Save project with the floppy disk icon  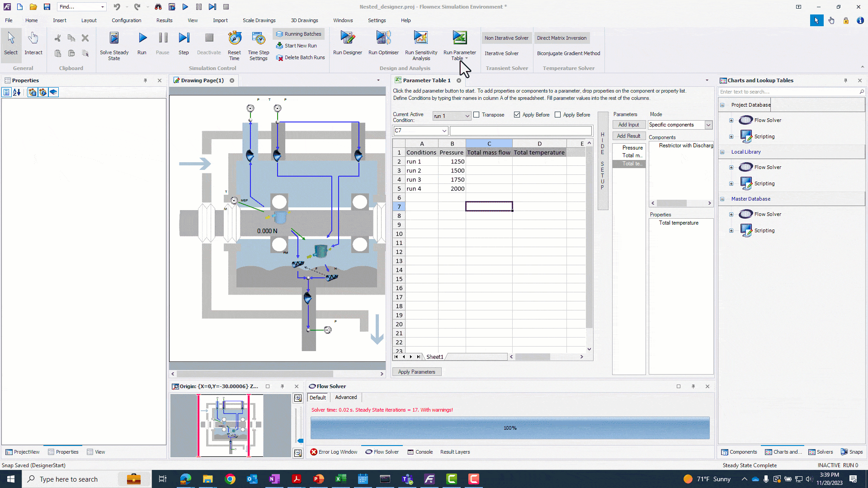point(47,7)
